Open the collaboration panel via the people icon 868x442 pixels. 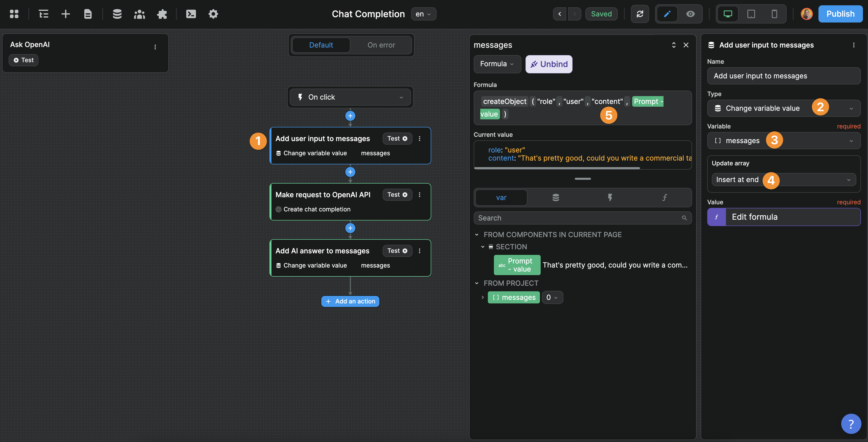pyautogui.click(x=140, y=14)
